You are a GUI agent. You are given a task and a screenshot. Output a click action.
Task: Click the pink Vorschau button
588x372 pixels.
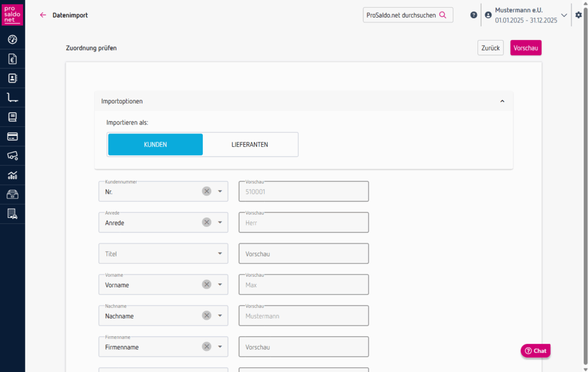tap(526, 48)
